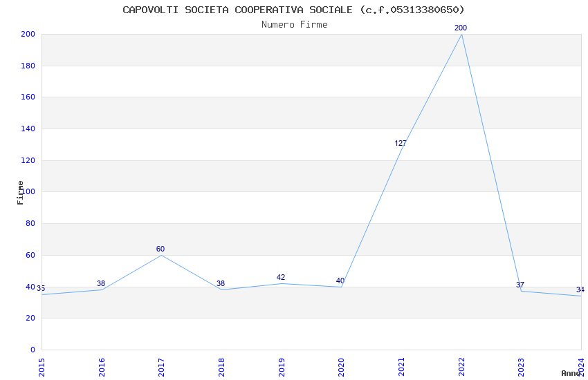This screenshot has width=588, height=380.
Task: Click the data label 42
Action: [x=280, y=278]
